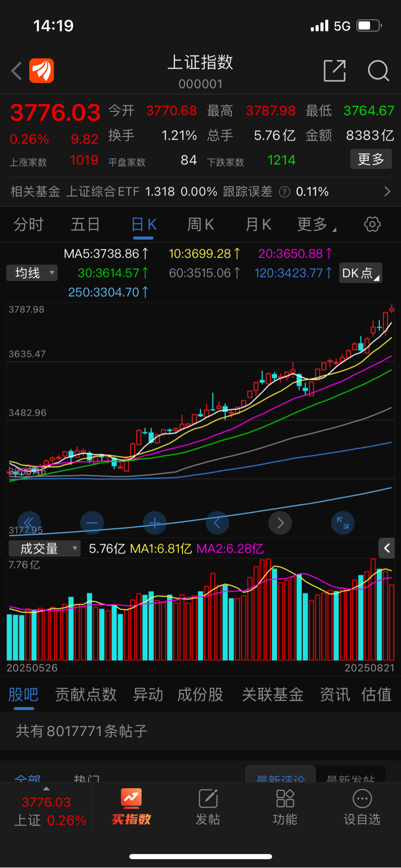Tap 下跌家数 count 1214
Screen dimensions: 401x868
pos(281,160)
